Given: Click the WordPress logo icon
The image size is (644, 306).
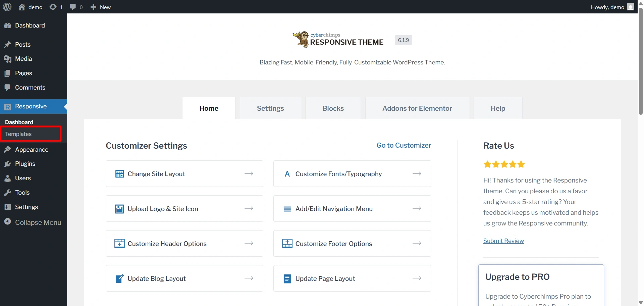Looking at the screenshot, I should point(7,7).
